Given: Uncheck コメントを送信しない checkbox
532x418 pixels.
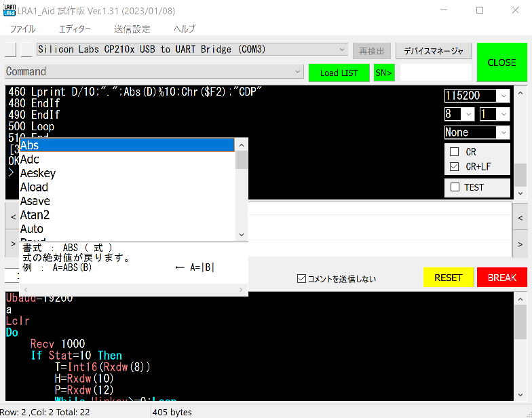Looking at the screenshot, I should coord(302,278).
